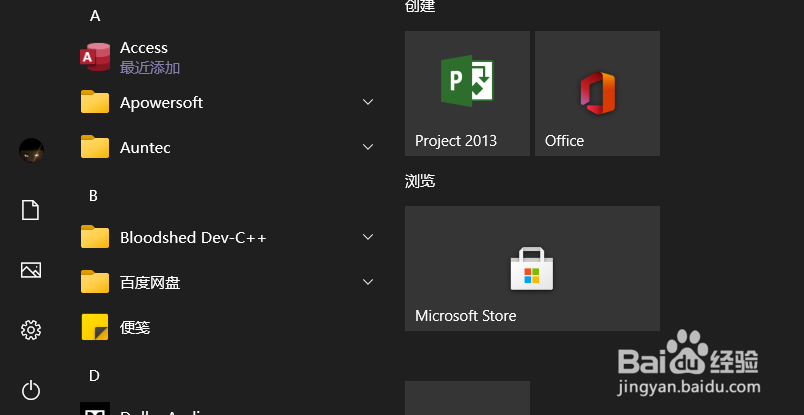The image size is (804, 415).
Task: Launch the Project 2013 tile
Action: click(467, 93)
